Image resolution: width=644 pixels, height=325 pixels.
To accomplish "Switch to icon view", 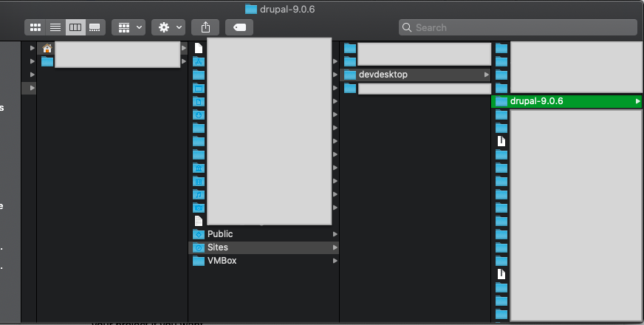I will [35, 27].
